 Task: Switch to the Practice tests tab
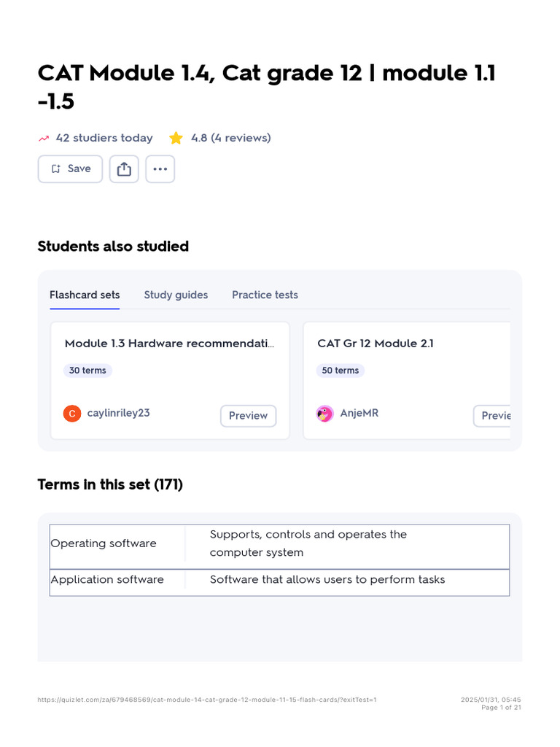(x=265, y=295)
